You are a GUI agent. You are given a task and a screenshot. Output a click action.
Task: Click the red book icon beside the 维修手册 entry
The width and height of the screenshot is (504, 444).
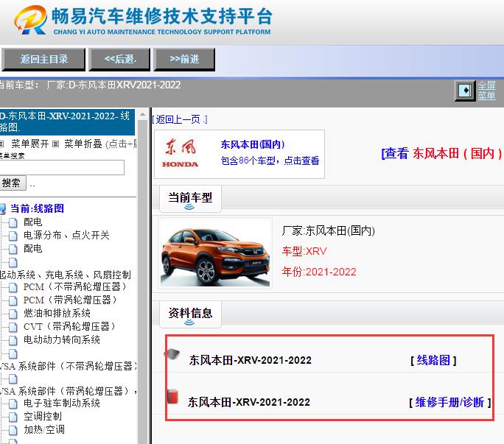172,398
